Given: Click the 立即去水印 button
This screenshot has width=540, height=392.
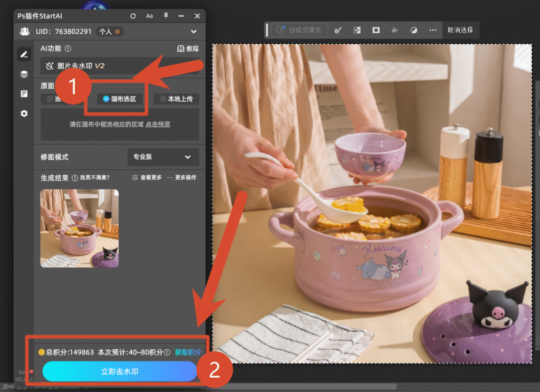Looking at the screenshot, I should point(120,371).
